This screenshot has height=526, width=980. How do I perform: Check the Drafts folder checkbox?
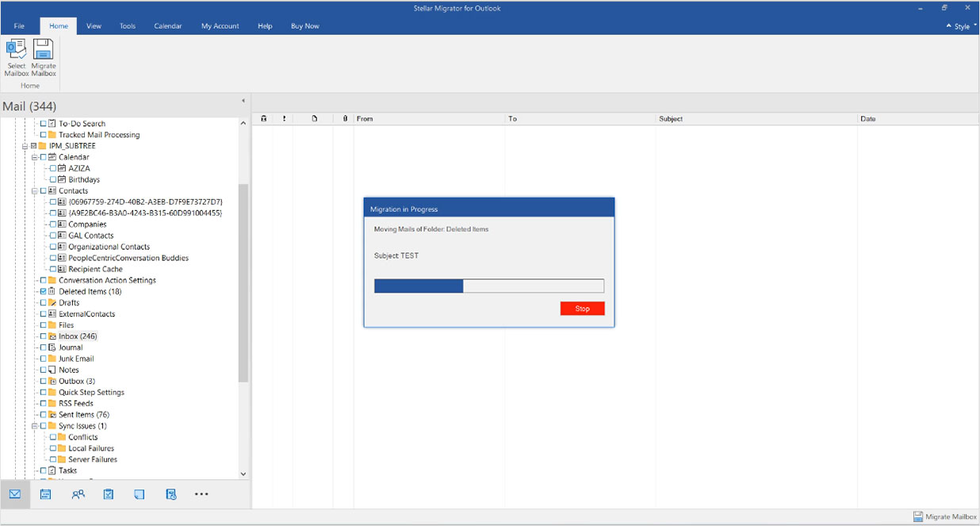pos(43,303)
